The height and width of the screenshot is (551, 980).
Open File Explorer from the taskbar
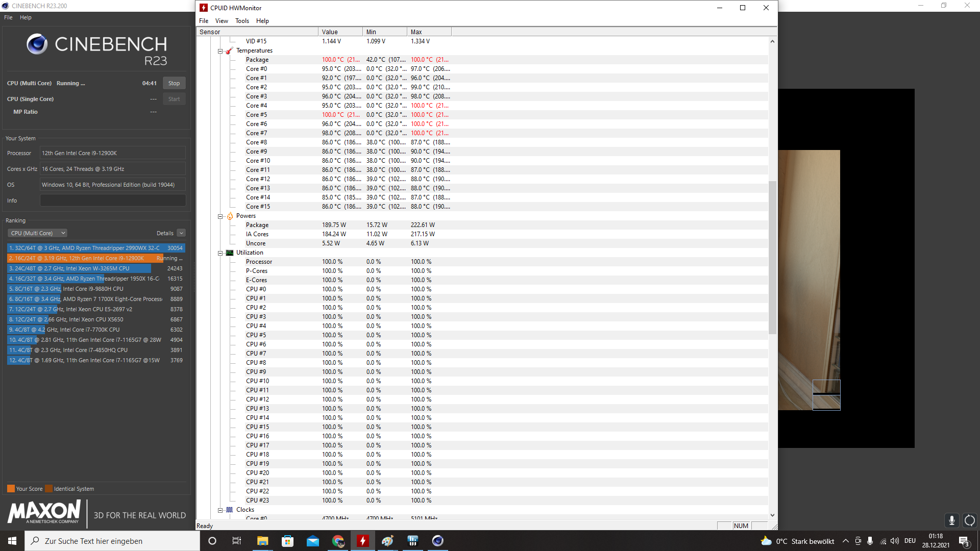tap(262, 541)
